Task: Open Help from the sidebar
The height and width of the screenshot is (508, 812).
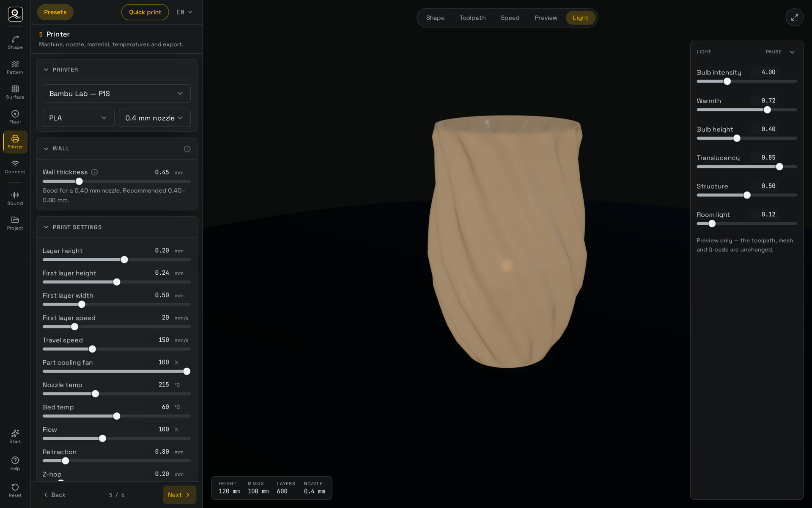Action: (15, 464)
